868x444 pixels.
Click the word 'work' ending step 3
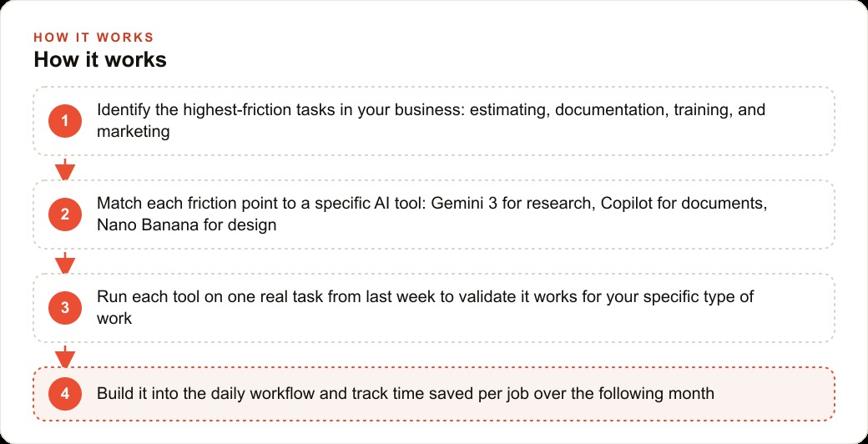pyautogui.click(x=114, y=318)
